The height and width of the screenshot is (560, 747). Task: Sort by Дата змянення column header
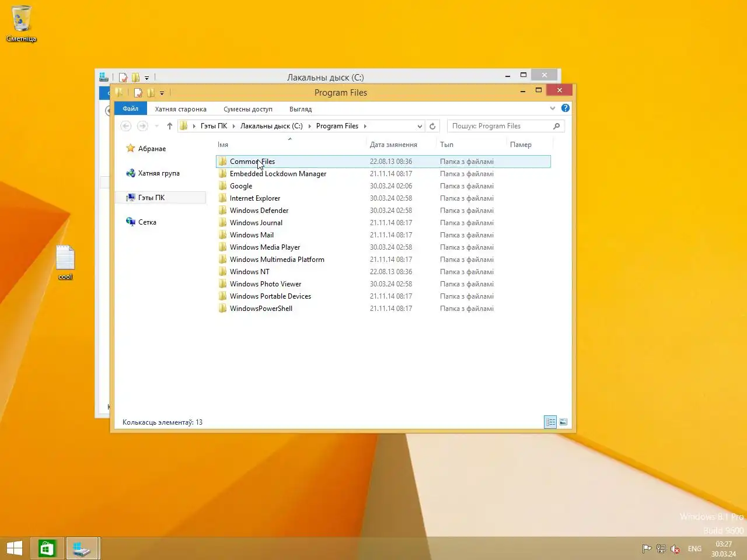pos(393,145)
